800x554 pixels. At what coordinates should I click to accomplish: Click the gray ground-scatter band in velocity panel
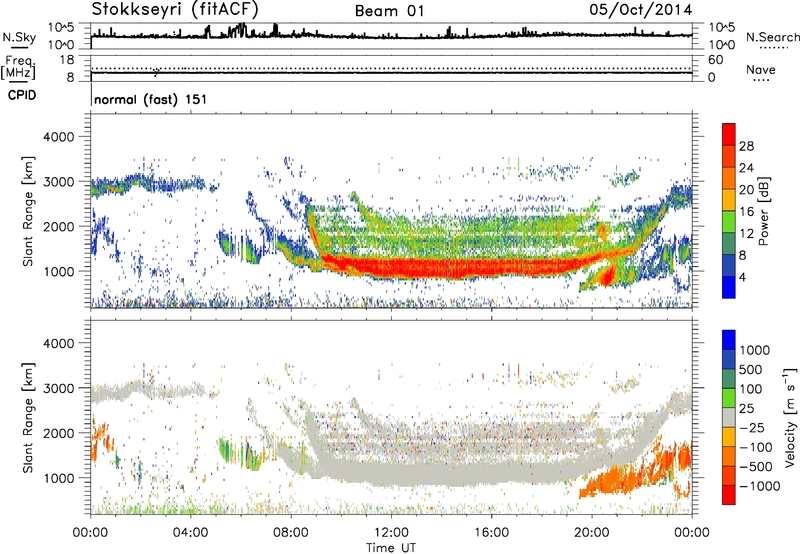[x=449, y=474]
